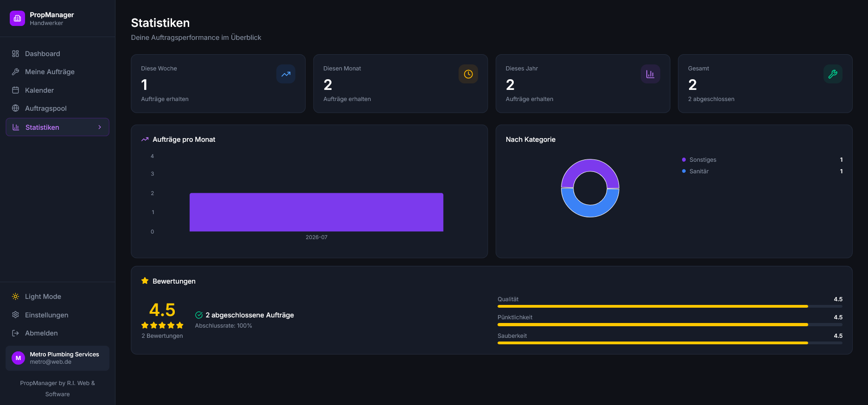Click the PropManager logo icon
Image resolution: width=868 pixels, height=405 pixels.
pos(17,19)
